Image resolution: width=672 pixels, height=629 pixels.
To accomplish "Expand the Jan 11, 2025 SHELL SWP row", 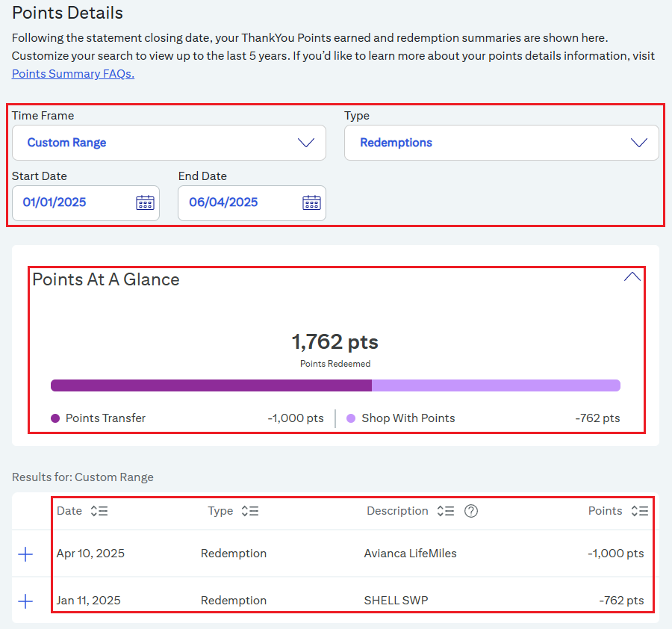I will click(25, 601).
